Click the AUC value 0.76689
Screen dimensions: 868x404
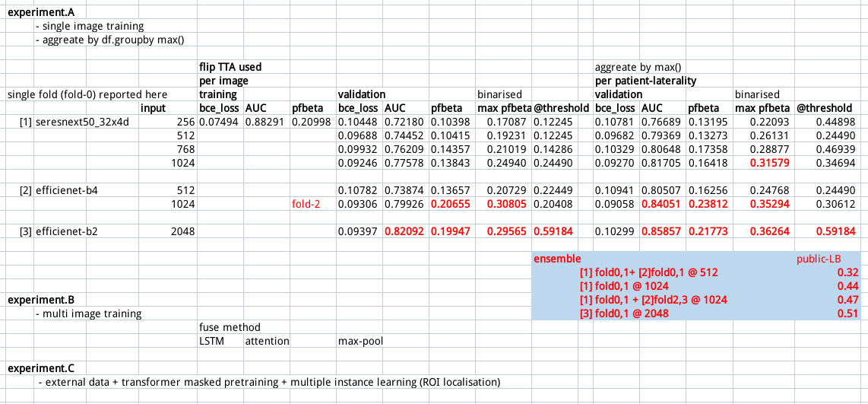[x=661, y=122]
